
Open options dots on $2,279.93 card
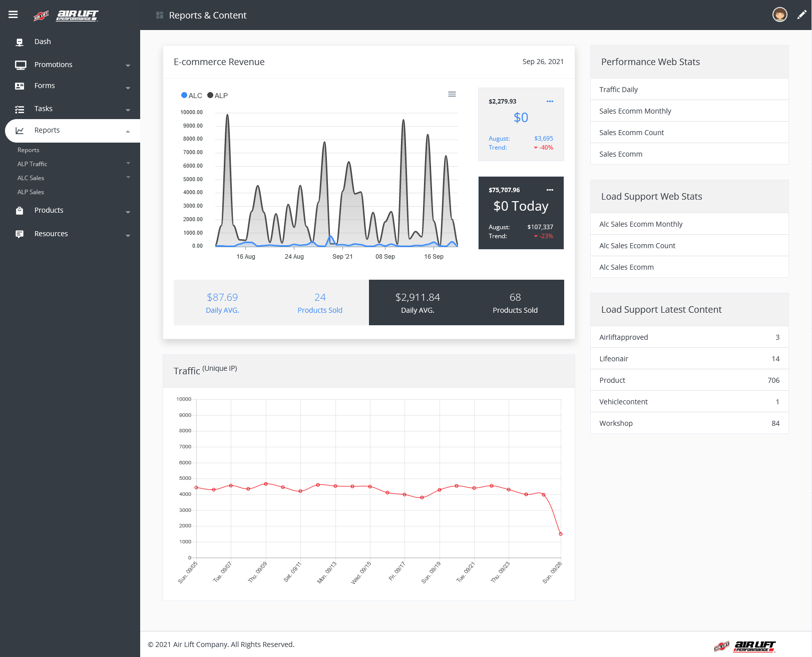(550, 101)
